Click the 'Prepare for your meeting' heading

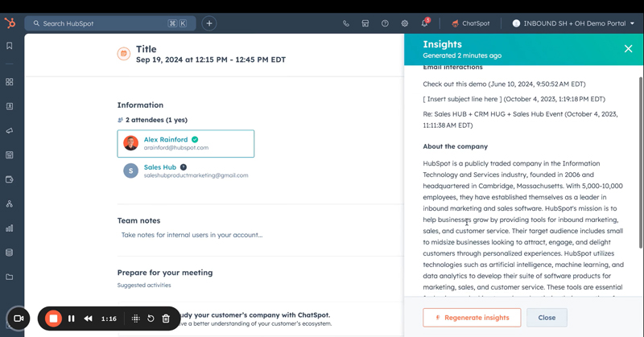point(165,273)
